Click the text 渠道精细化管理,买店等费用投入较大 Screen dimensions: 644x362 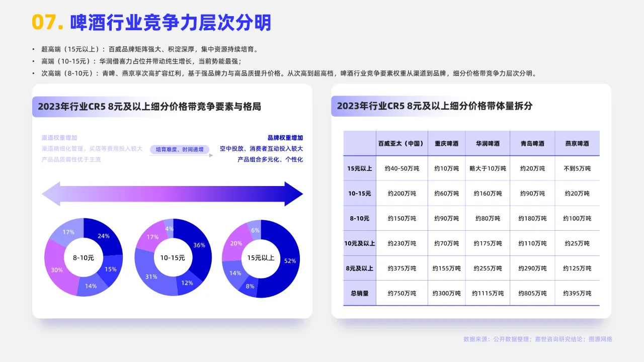click(92, 149)
